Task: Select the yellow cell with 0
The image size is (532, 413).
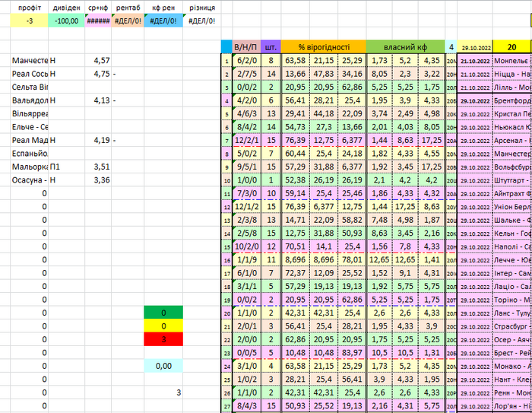Action: [x=163, y=326]
